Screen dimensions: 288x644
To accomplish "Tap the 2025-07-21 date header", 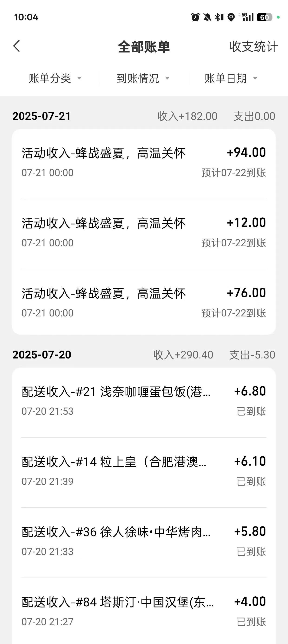I will [x=42, y=116].
